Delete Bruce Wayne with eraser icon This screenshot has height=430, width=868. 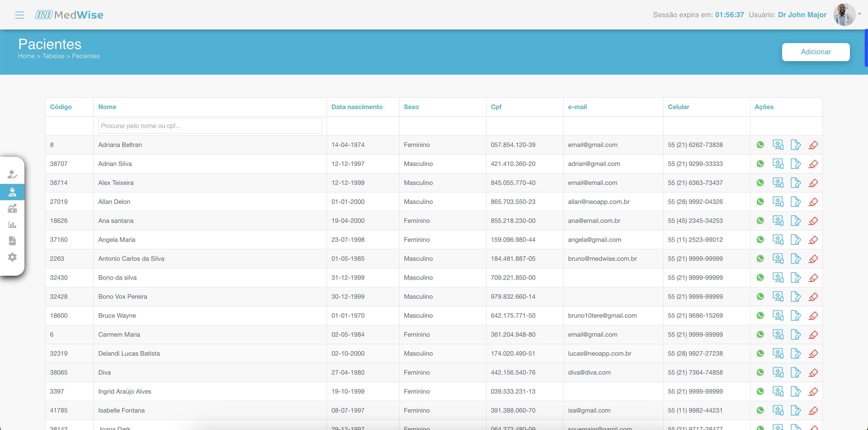pyautogui.click(x=813, y=316)
